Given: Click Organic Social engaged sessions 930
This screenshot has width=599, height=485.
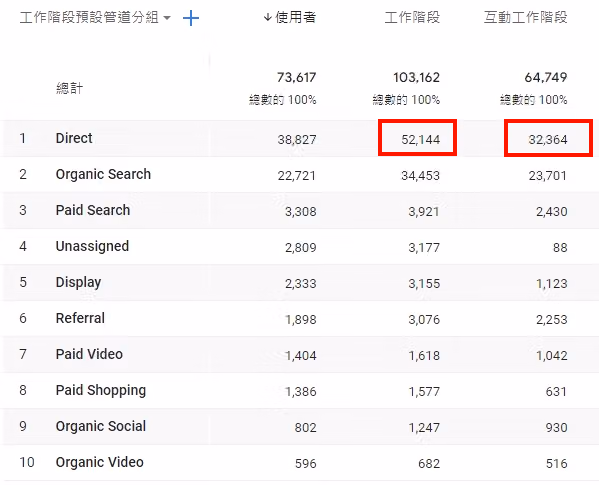Looking at the screenshot, I should [x=556, y=428].
